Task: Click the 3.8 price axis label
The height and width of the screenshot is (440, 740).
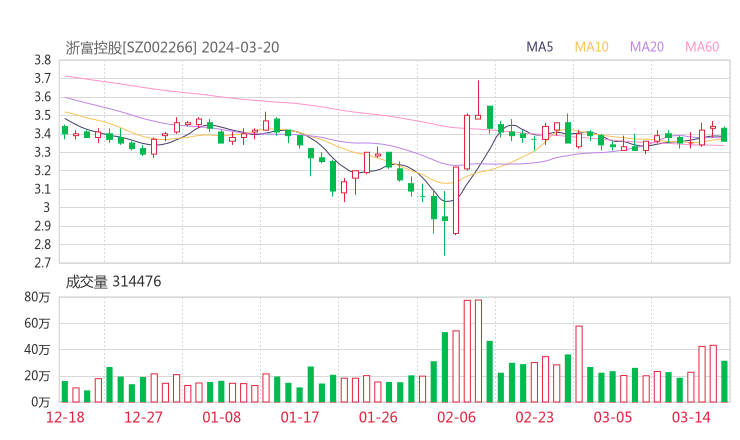Action: (x=42, y=60)
